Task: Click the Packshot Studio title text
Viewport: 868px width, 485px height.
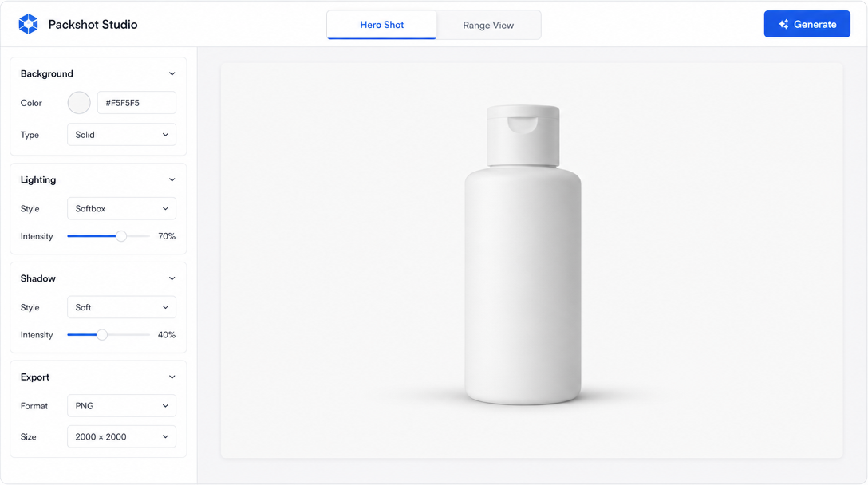Action: pyautogui.click(x=93, y=25)
